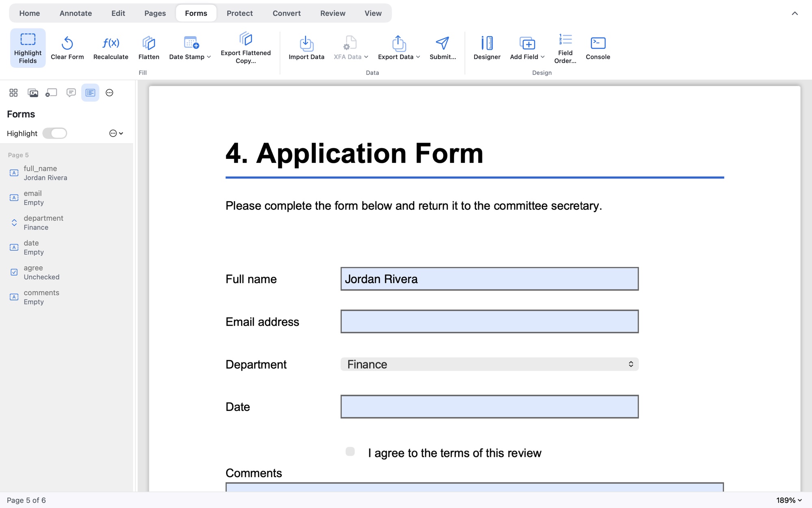Select the agree field in list
The height and width of the screenshot is (508, 812).
tap(67, 272)
